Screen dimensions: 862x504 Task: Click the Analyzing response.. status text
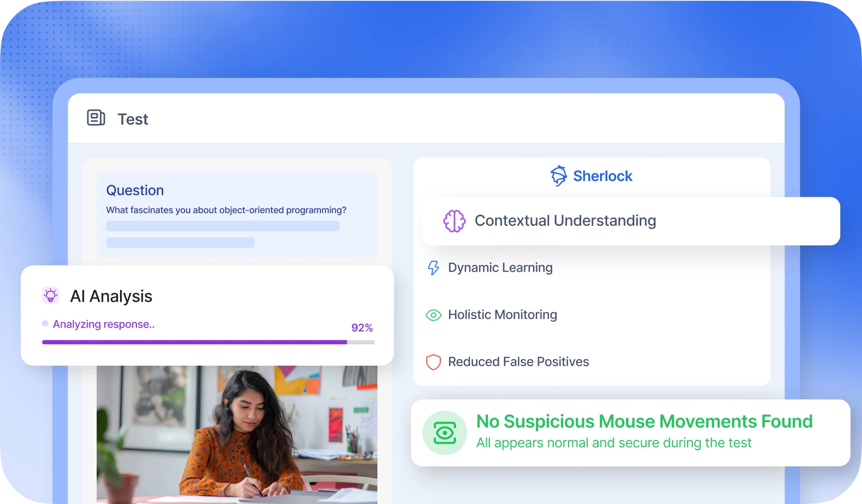click(x=104, y=324)
